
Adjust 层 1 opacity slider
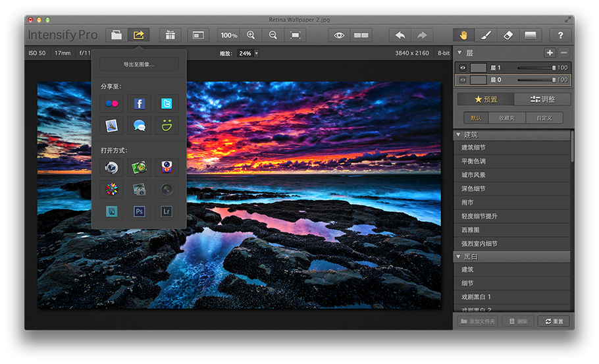click(x=536, y=68)
